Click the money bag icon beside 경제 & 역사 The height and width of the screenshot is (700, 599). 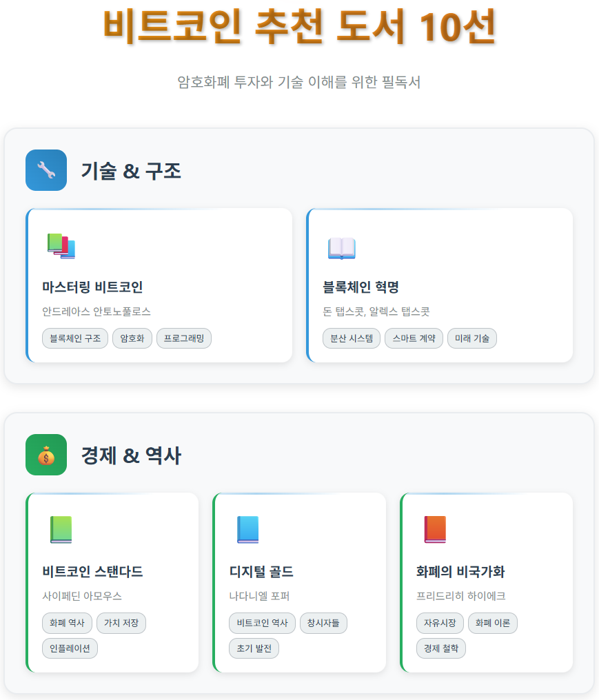point(45,455)
